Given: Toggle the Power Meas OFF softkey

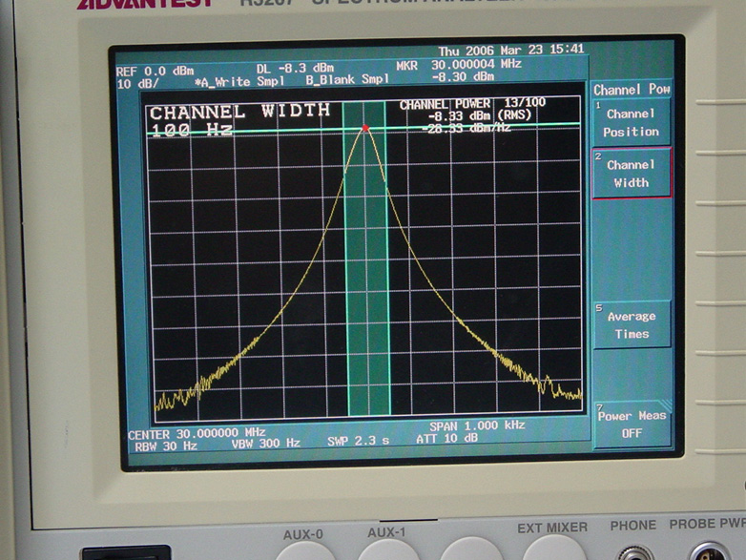Looking at the screenshot, I should tap(632, 425).
